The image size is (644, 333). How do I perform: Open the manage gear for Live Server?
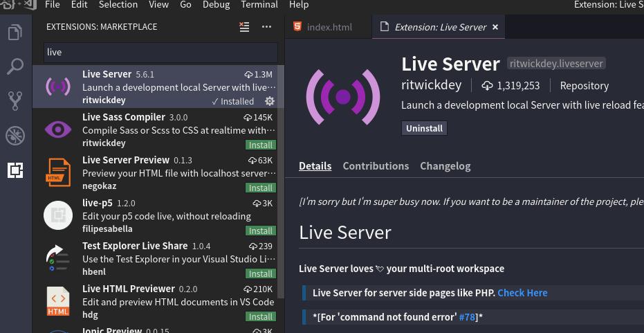click(270, 101)
